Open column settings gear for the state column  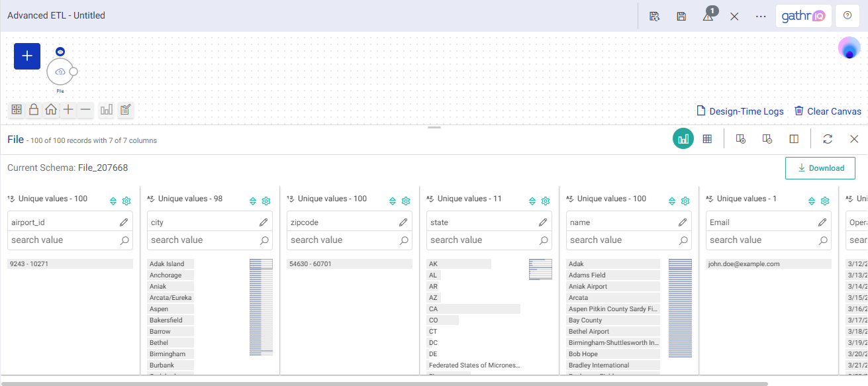pos(546,201)
